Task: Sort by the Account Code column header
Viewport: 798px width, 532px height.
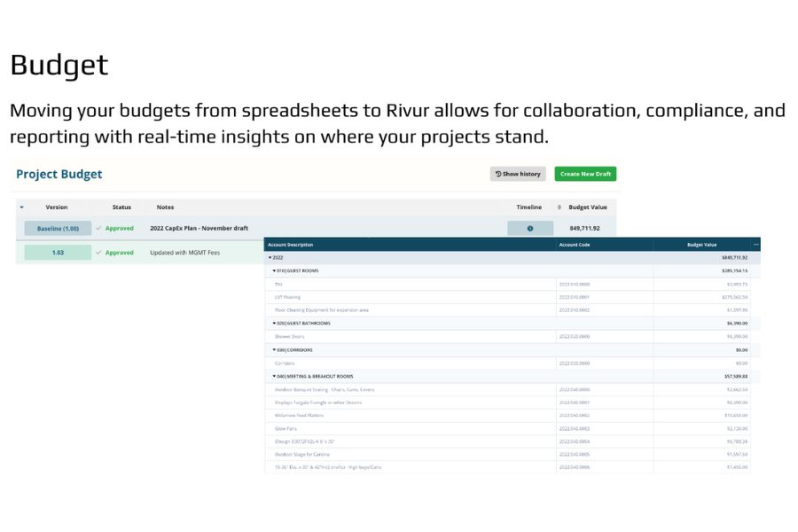Action: 575,245
